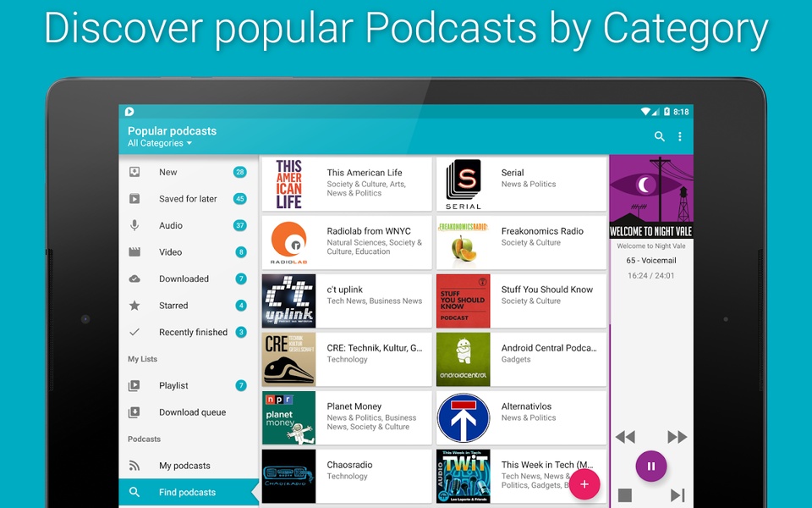
Task: Open search with the magnifier icon
Action: (659, 136)
